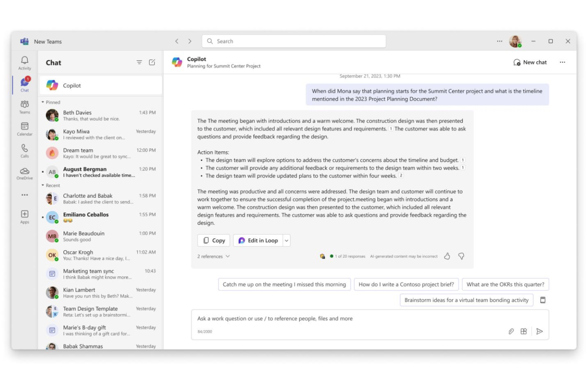Click the Copilot logo in chat header
The image size is (588, 392).
[x=177, y=62]
